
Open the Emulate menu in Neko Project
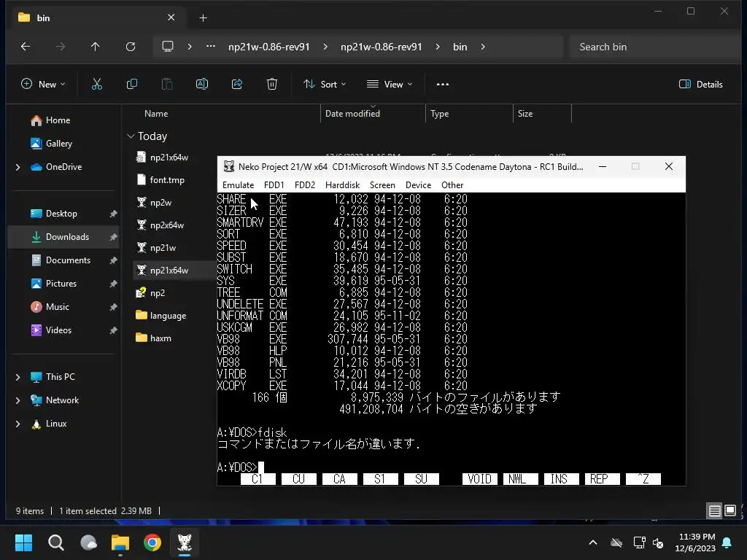tap(238, 184)
